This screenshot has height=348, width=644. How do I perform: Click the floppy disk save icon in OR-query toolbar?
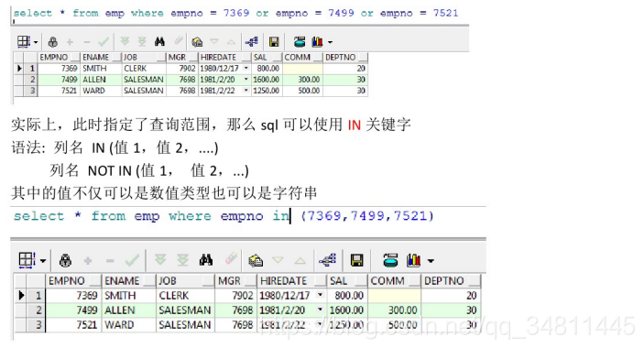pos(274,42)
